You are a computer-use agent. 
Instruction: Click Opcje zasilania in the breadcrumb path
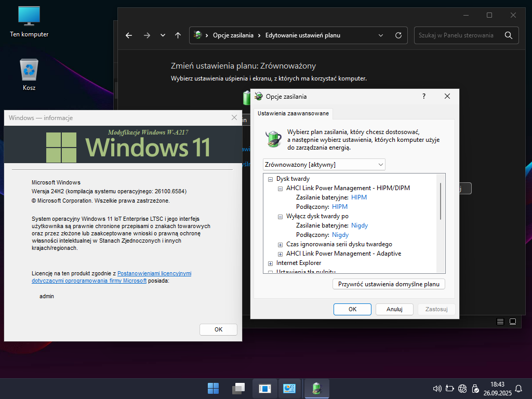click(x=233, y=35)
